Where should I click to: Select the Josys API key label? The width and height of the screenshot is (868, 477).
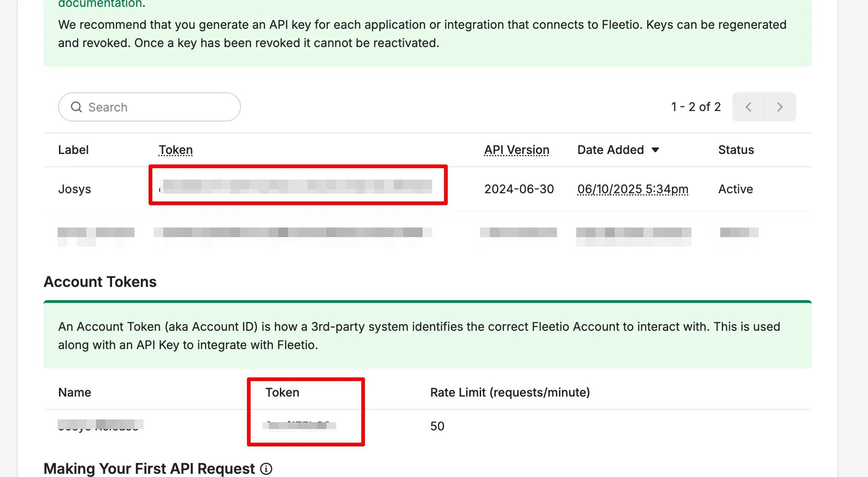(x=75, y=189)
